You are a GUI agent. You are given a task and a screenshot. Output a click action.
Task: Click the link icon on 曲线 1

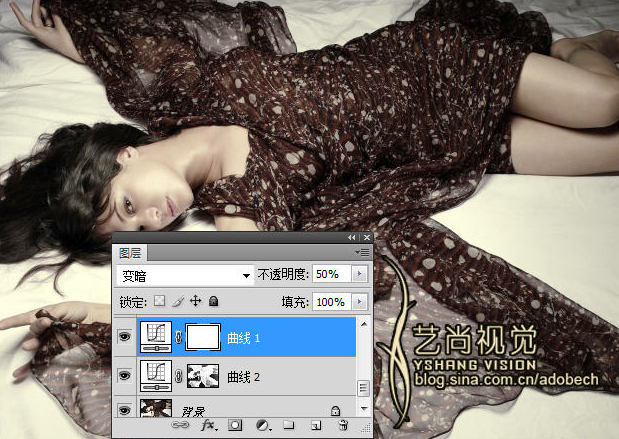coord(178,337)
